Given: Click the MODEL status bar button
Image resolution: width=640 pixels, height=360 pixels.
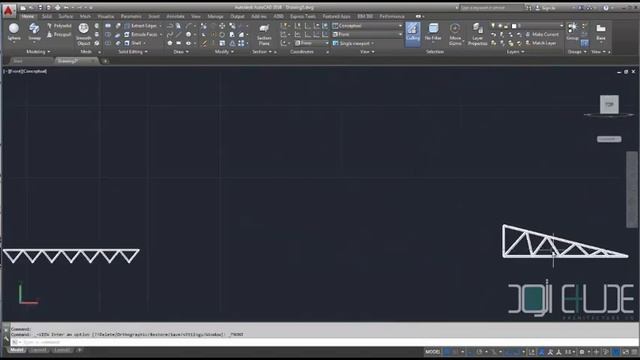Looking at the screenshot, I should 433,351.
